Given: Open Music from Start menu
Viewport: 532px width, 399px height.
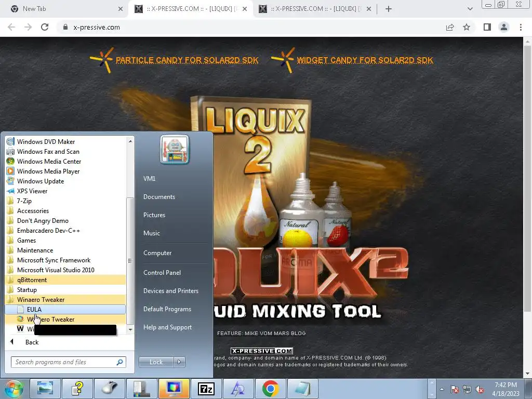Looking at the screenshot, I should (x=151, y=233).
